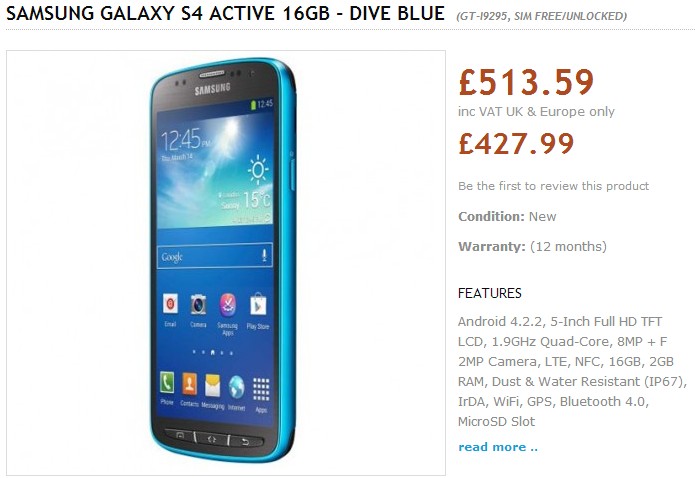Click the microphone icon in Google bar
The width and height of the screenshot is (695, 478).
click(264, 255)
